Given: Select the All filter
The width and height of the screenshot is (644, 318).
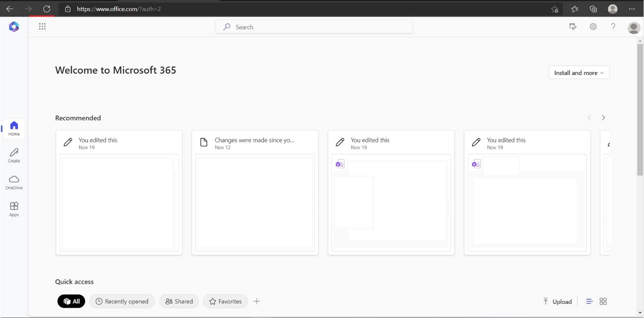Looking at the screenshot, I should tap(71, 301).
